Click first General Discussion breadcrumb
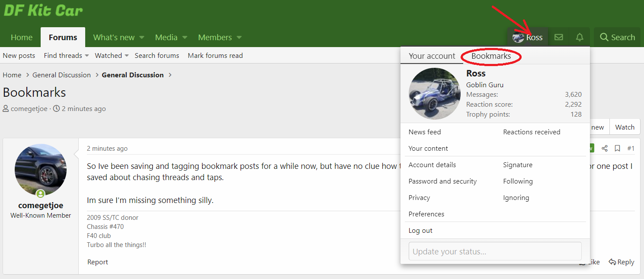The width and height of the screenshot is (644, 279). 61,75
